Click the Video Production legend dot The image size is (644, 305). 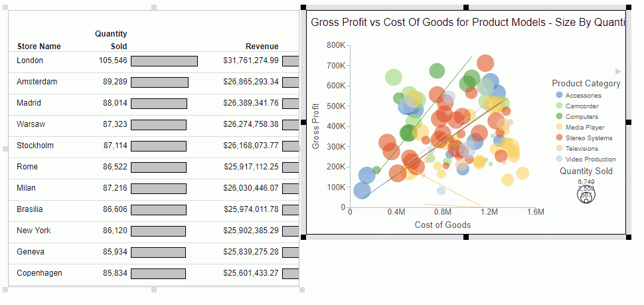click(x=559, y=159)
